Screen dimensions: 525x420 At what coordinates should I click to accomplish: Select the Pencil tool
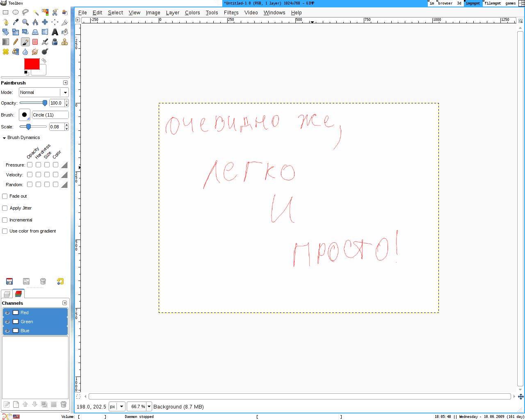click(16, 42)
